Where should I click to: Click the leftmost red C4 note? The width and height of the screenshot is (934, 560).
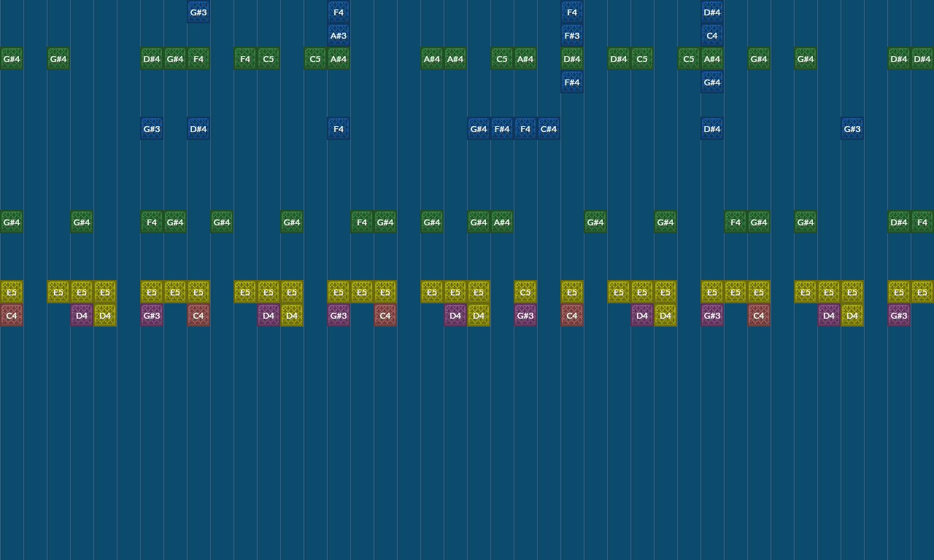[x=12, y=316]
